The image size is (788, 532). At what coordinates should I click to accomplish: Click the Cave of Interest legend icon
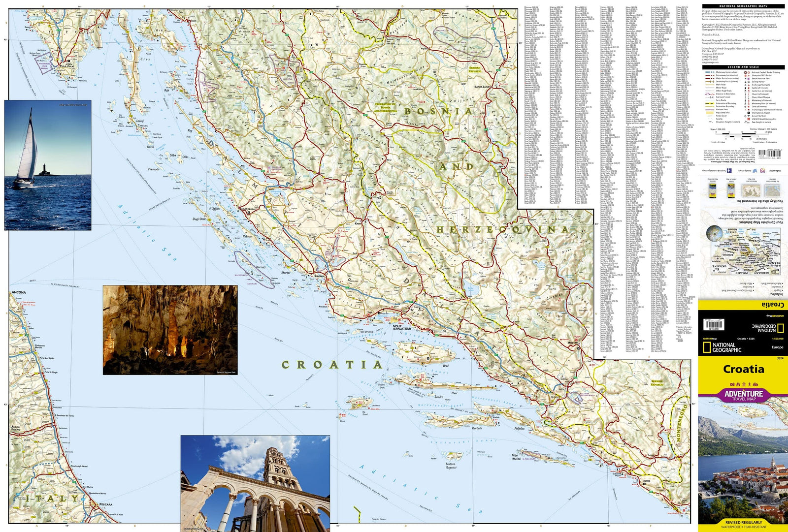[746, 106]
